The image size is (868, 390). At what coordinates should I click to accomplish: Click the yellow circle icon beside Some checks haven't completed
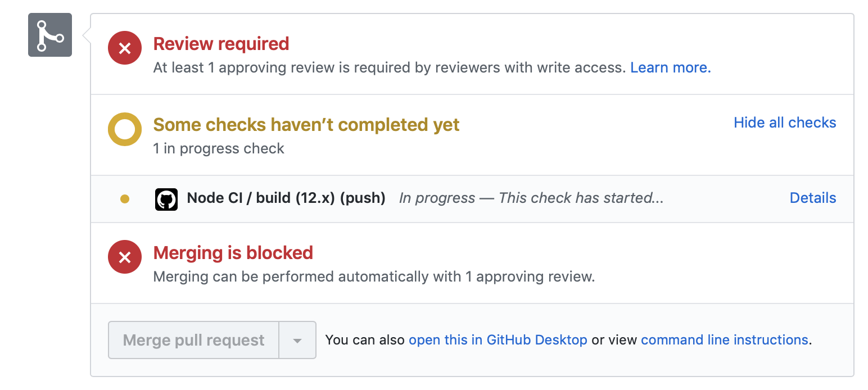tap(124, 129)
